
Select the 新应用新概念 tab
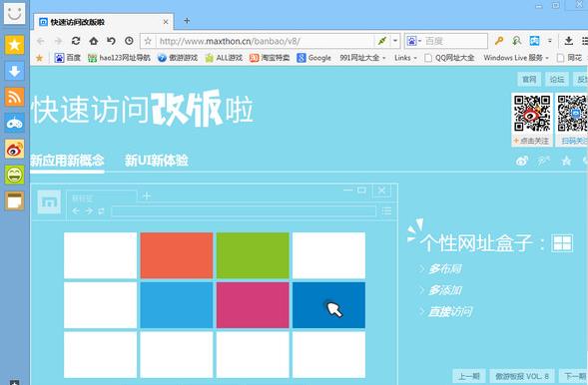(x=67, y=161)
